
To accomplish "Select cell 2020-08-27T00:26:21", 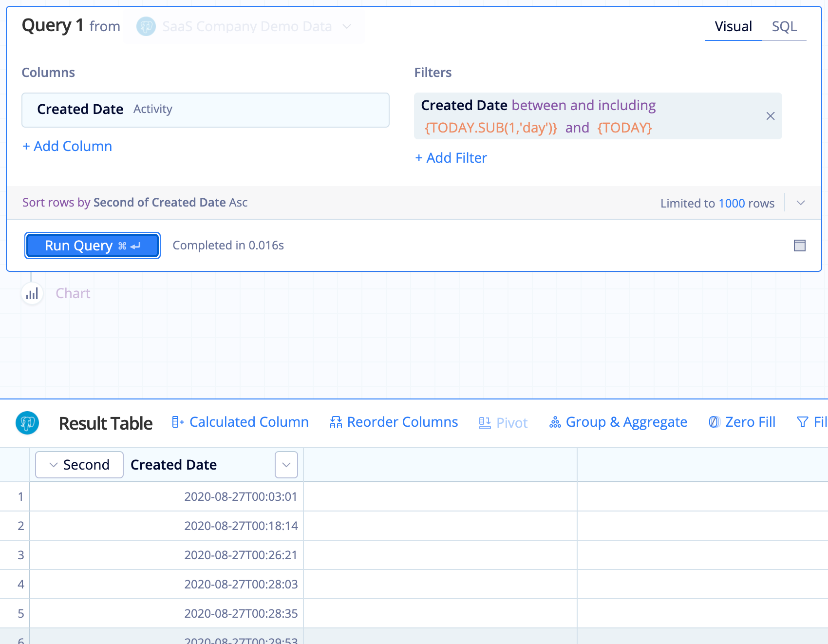I will click(167, 555).
